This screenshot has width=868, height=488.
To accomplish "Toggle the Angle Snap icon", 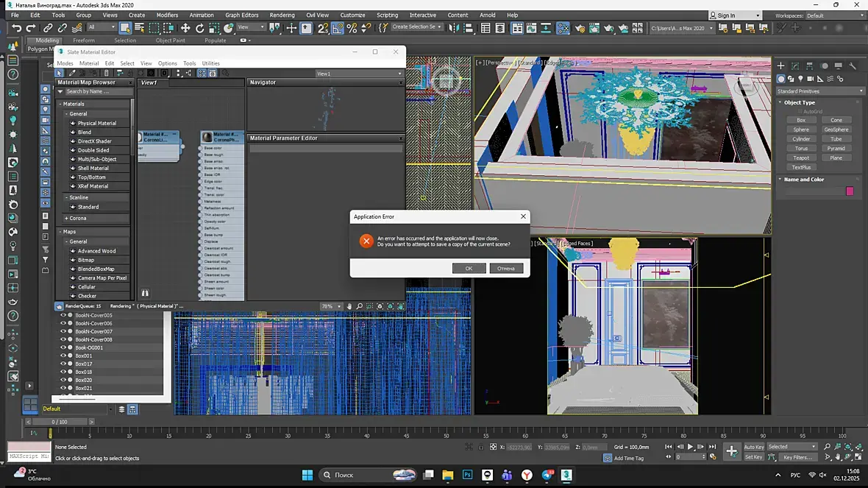I will [x=338, y=28].
